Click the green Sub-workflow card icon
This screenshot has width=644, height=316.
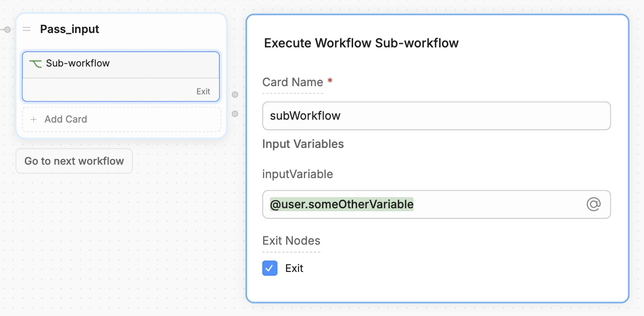click(34, 63)
